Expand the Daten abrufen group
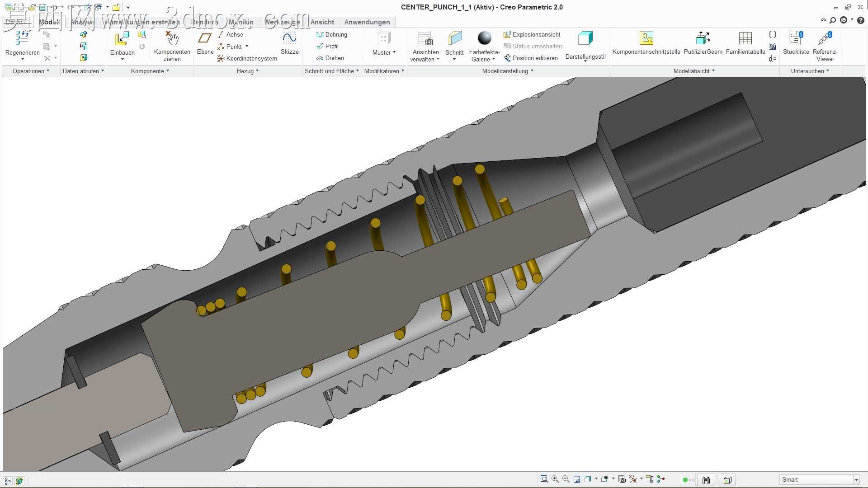868x488 pixels. (83, 71)
